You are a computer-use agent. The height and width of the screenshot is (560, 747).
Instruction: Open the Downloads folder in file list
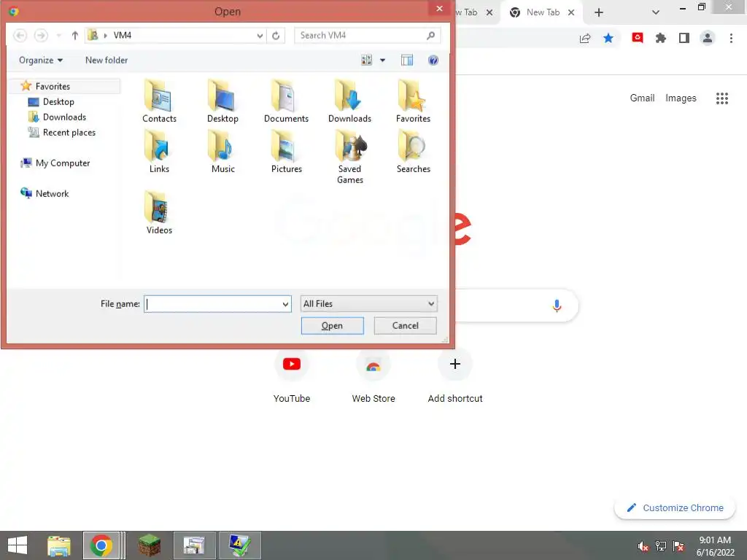click(349, 101)
